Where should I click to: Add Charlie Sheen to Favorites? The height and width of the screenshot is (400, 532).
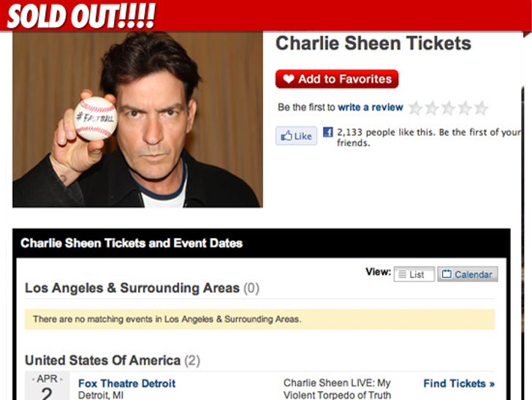337,79
